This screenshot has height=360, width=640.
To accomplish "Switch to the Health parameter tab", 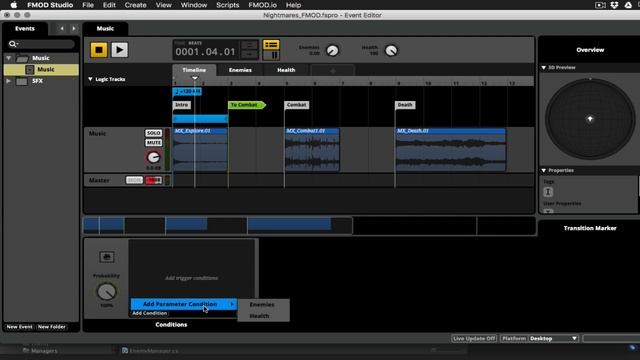I will pos(286,70).
